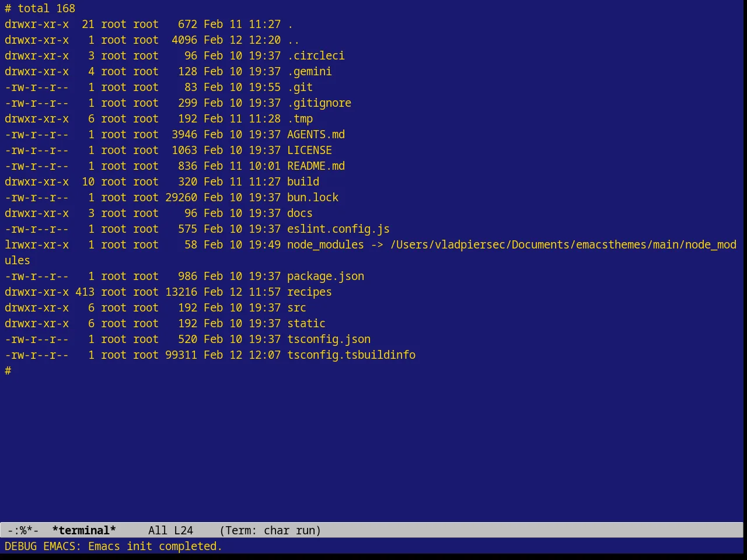Viewport: 747px width, 560px height.
Task: Click the build directory name
Action: coord(303,182)
